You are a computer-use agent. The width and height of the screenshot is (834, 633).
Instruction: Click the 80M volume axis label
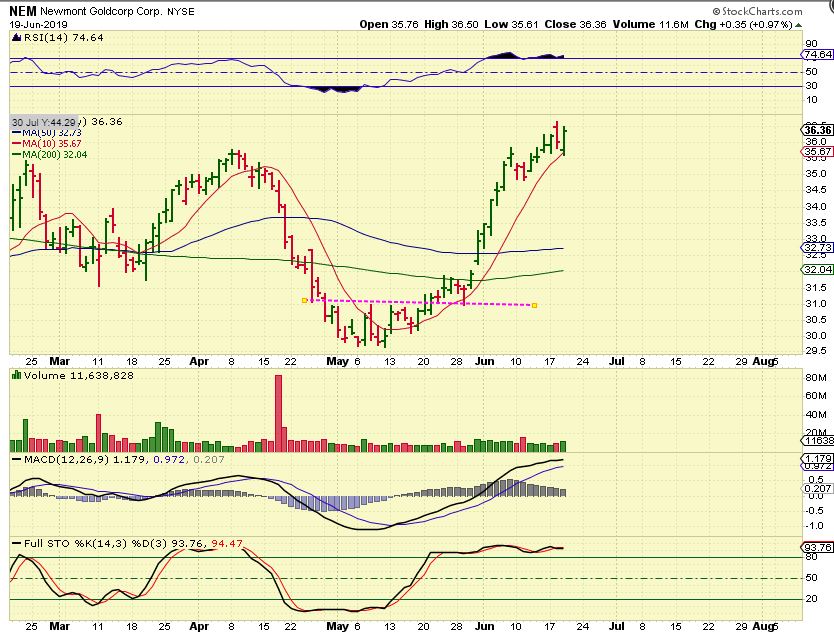816,378
